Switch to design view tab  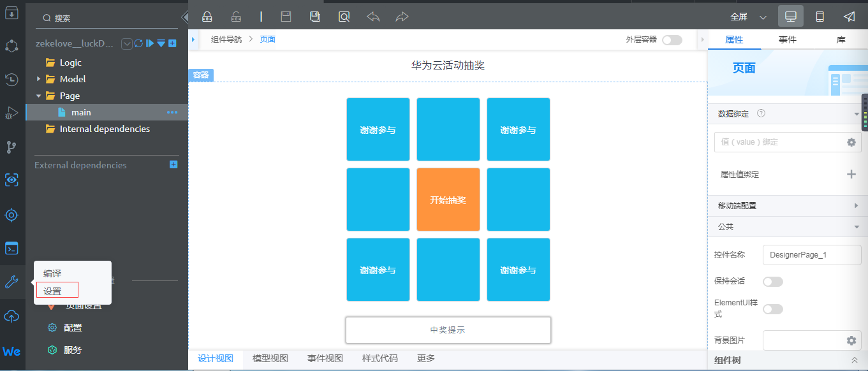pos(216,358)
